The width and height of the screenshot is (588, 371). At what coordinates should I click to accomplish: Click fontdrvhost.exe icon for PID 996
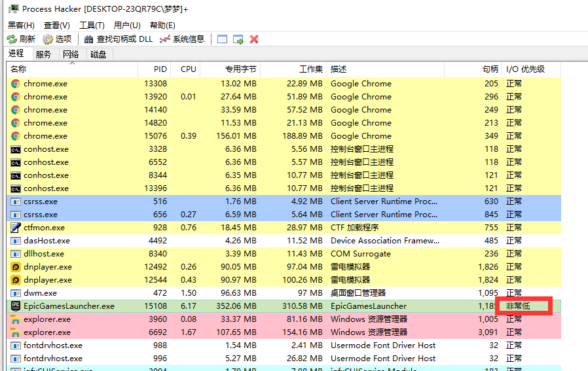pyautogui.click(x=15, y=359)
